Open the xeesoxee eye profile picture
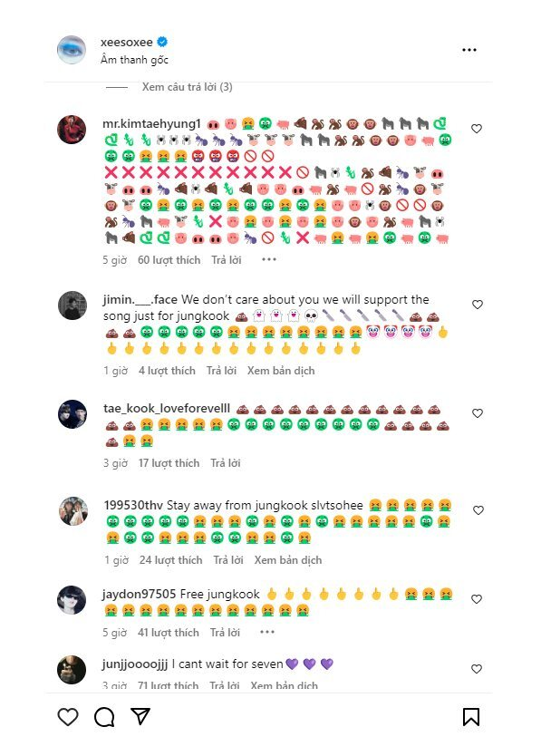Image resolution: width=541 pixels, height=756 pixels. coord(72,49)
